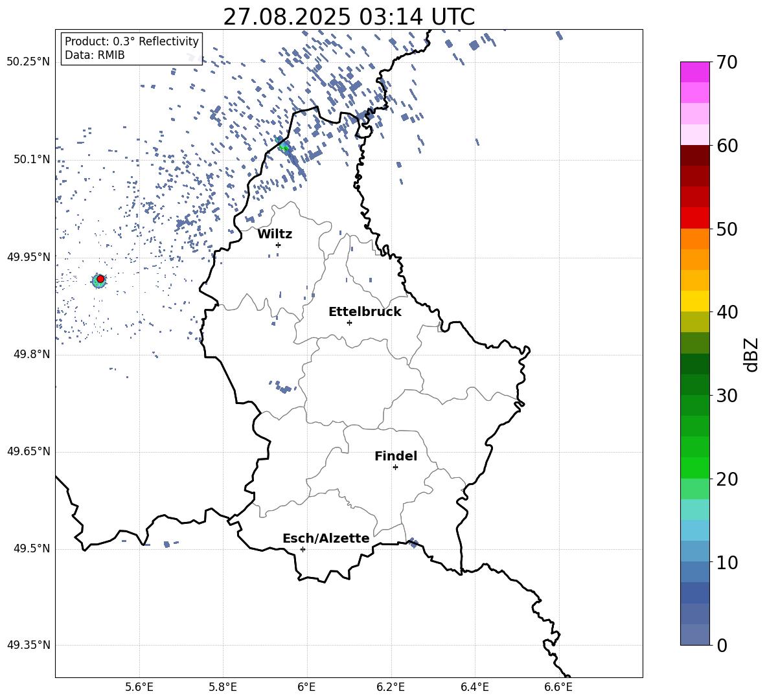Click the Wiltz location cross marker
Image resolution: width=767 pixels, height=700 pixels.
tap(279, 245)
